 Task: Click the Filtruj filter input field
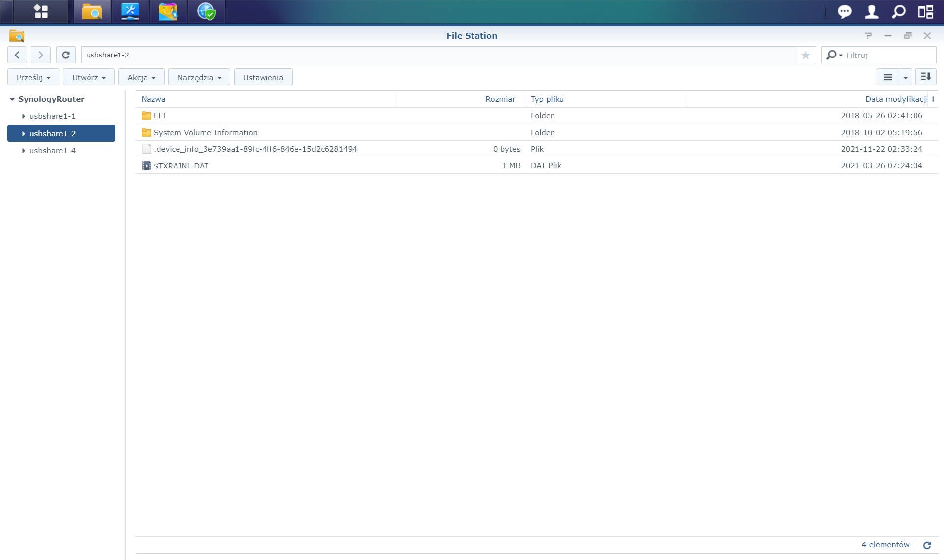pyautogui.click(x=889, y=55)
